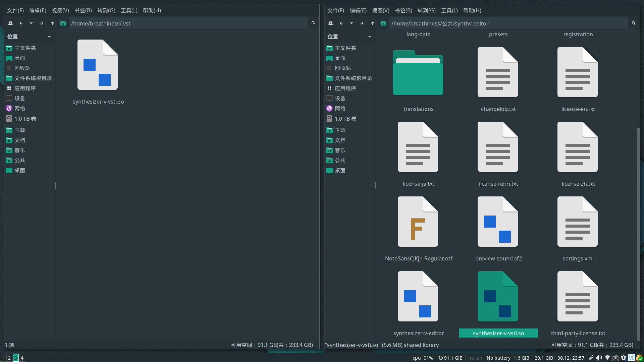The width and height of the screenshot is (644, 362).
Task: Expand the 位置 side pane dropdown in left window
Action: click(x=49, y=37)
